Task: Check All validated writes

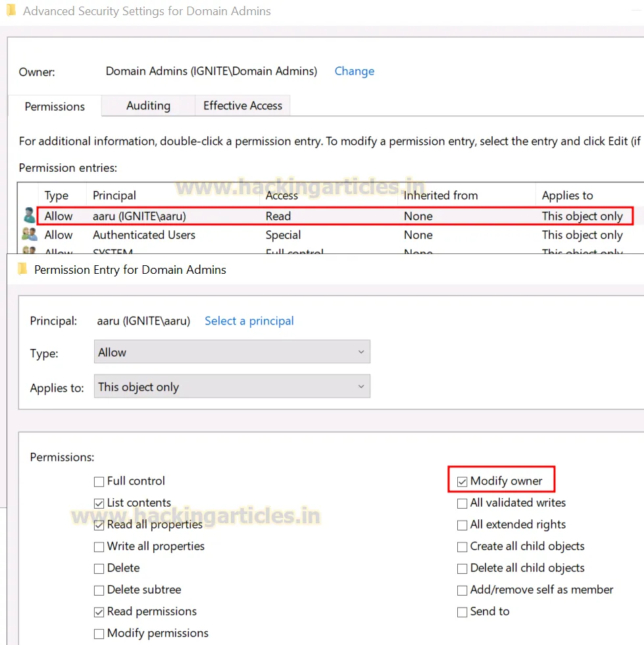Action: pos(462,503)
